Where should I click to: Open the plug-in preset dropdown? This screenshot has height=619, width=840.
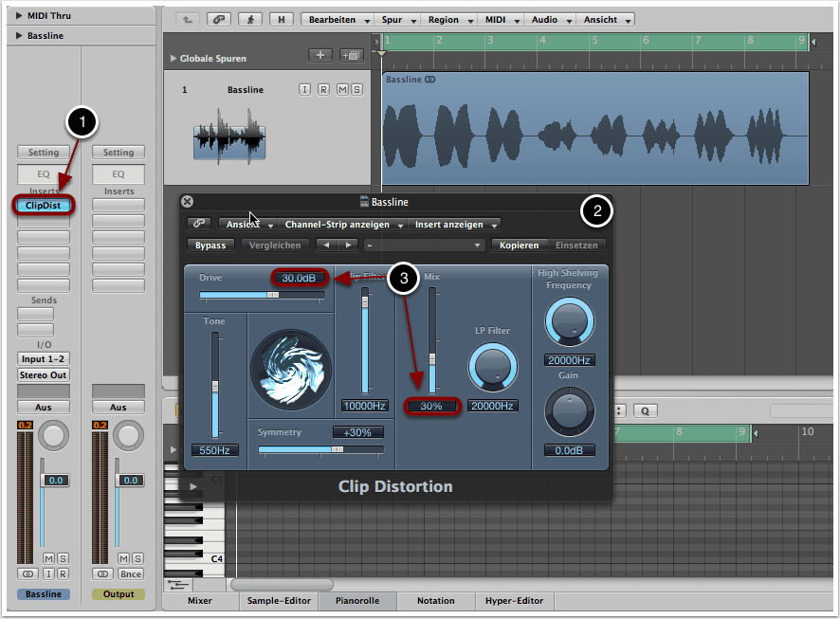point(424,246)
